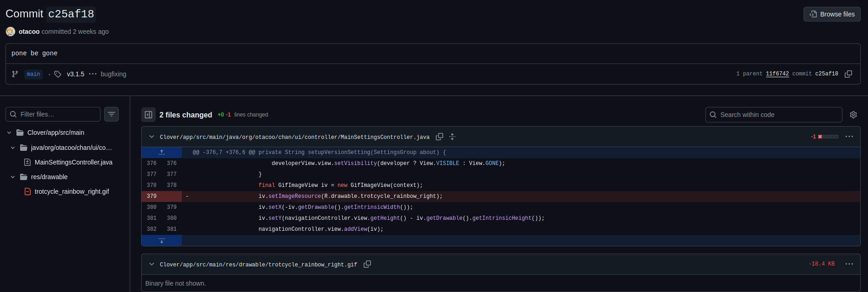Open parent commit 11f6742
868x292 pixels.
tap(777, 74)
